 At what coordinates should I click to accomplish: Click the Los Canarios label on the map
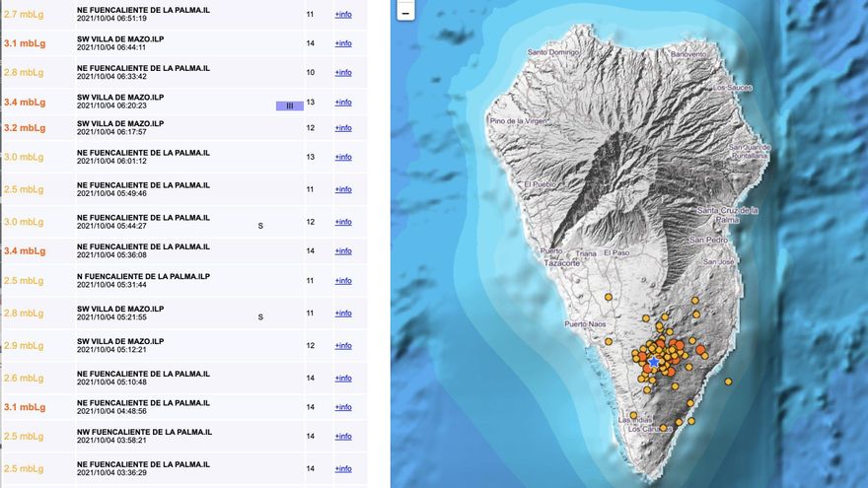[650, 429]
